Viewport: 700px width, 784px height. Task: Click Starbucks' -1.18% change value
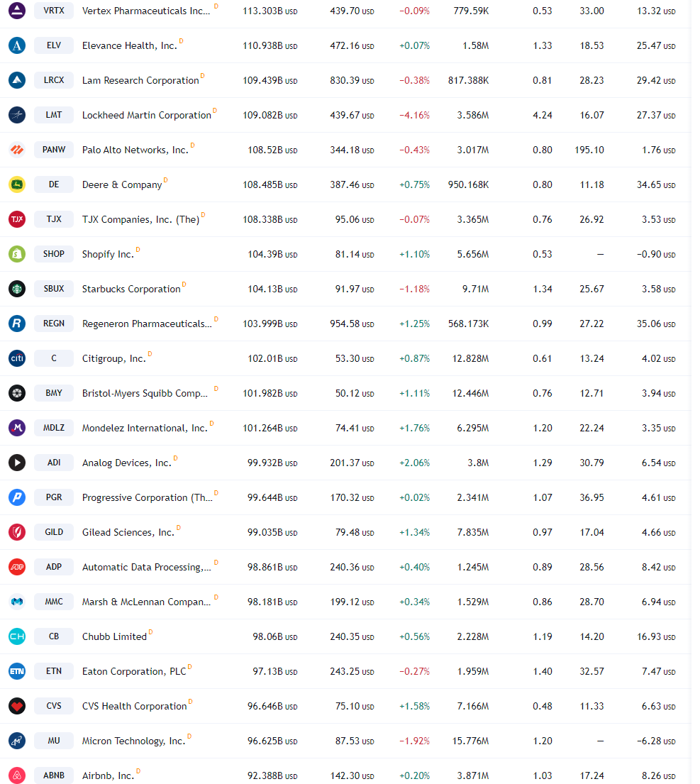pyautogui.click(x=414, y=289)
